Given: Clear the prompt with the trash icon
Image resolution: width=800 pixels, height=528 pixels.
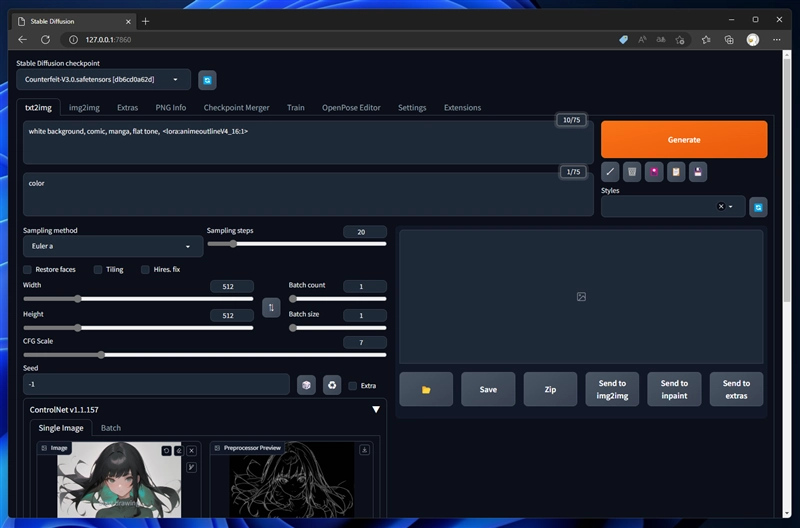Looking at the screenshot, I should 632,172.
